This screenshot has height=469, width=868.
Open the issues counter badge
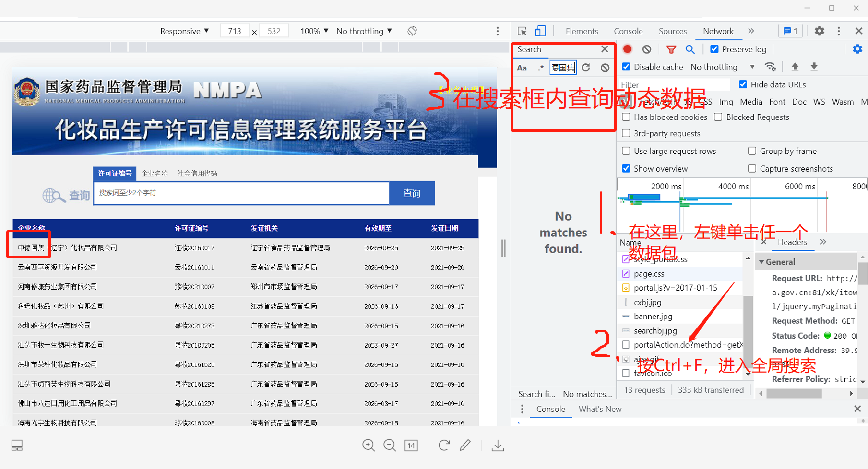[790, 31]
